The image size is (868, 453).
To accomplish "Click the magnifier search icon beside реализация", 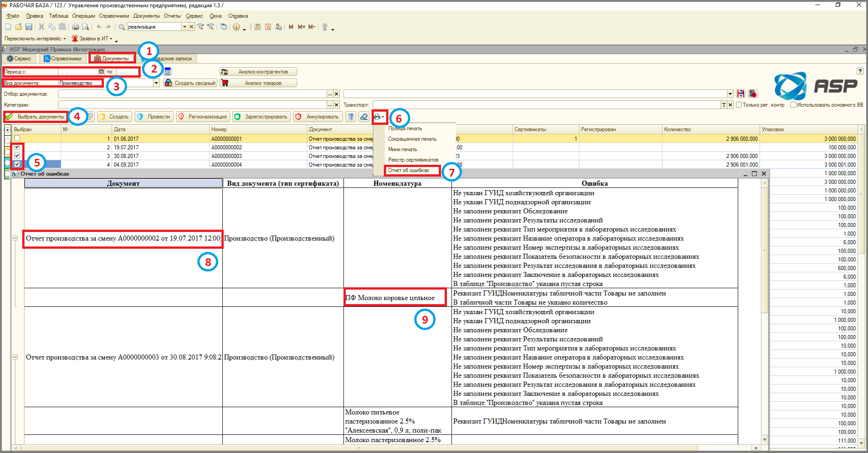I will [x=122, y=27].
